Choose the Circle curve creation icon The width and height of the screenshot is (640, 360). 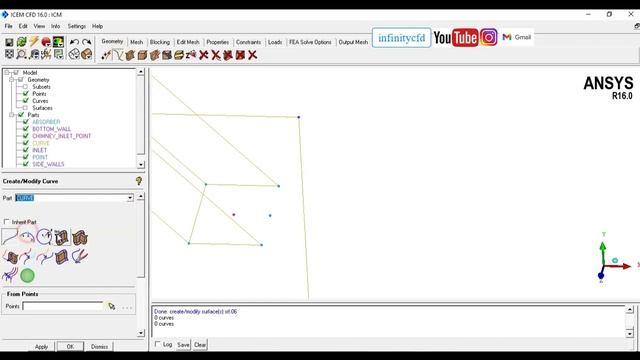44,237
